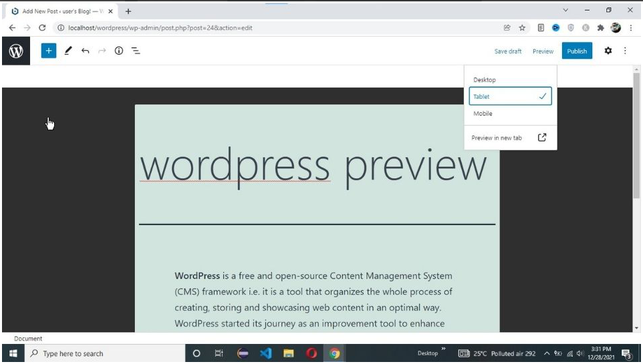Click the Chrome icon on taskbar
The height and width of the screenshot is (364, 643).
(335, 353)
